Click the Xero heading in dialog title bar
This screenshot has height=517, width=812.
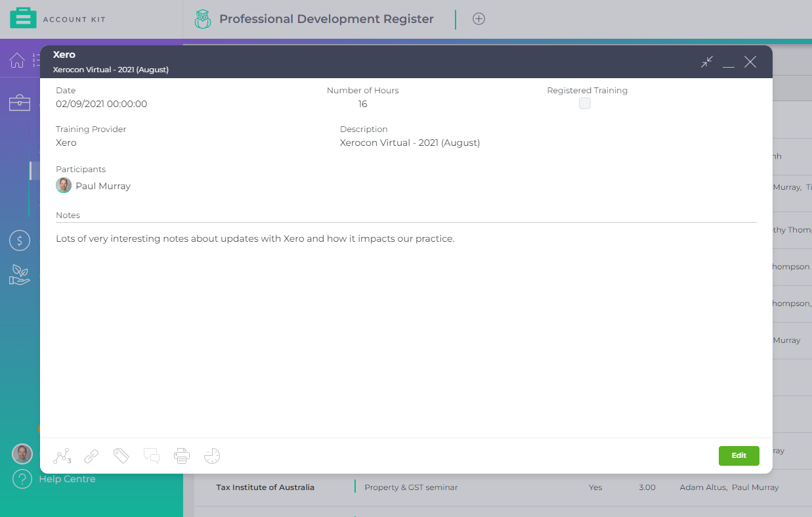(64, 55)
